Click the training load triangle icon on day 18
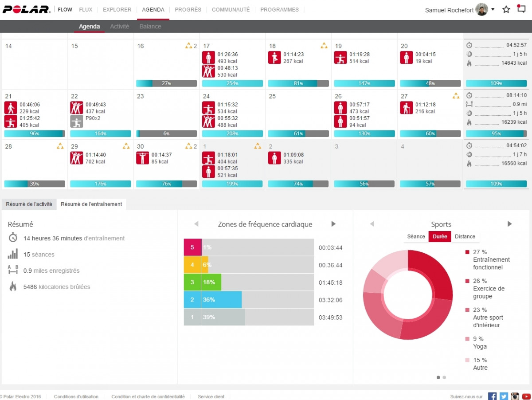532x400 pixels. click(x=324, y=46)
